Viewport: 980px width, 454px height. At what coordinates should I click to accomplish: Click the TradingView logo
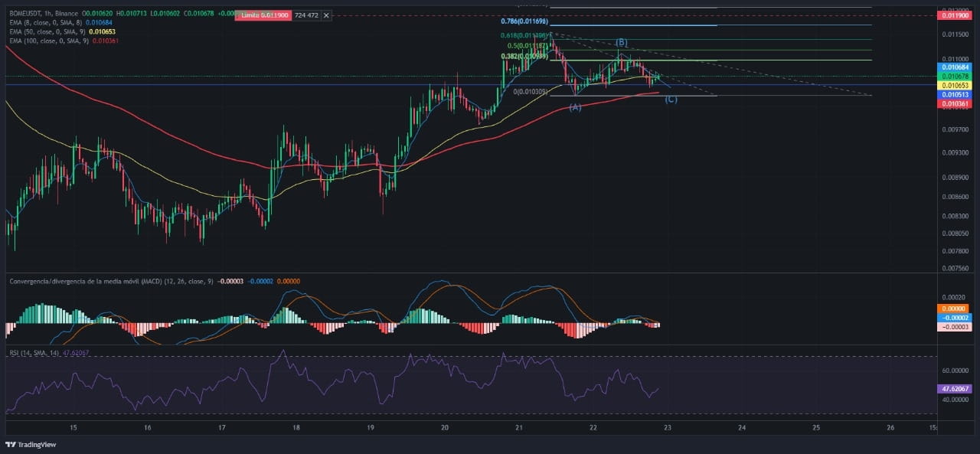point(31,445)
